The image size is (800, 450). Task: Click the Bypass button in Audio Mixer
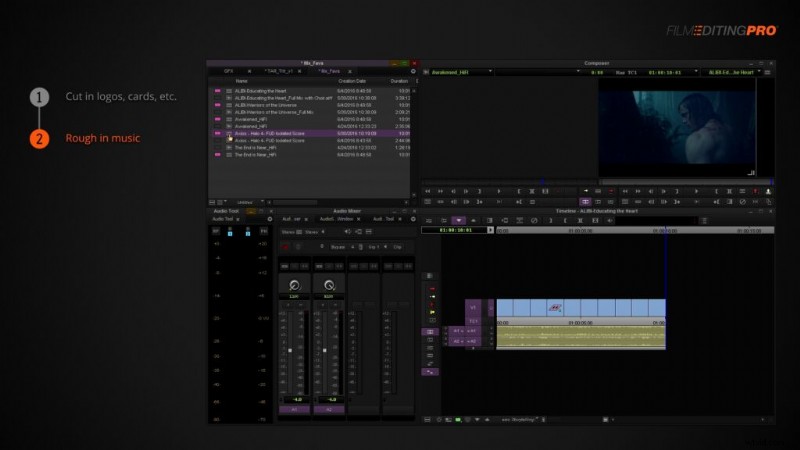[x=338, y=247]
